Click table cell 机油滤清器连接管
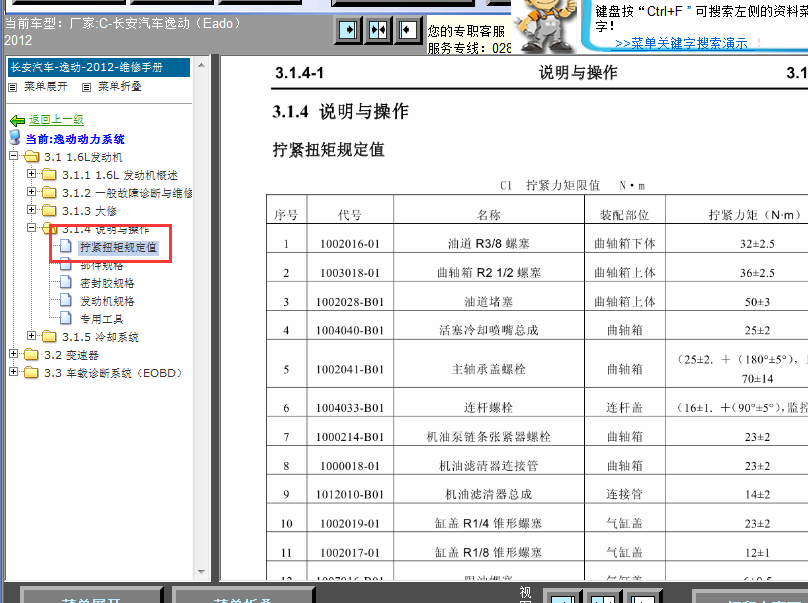808x603 pixels. click(489, 466)
